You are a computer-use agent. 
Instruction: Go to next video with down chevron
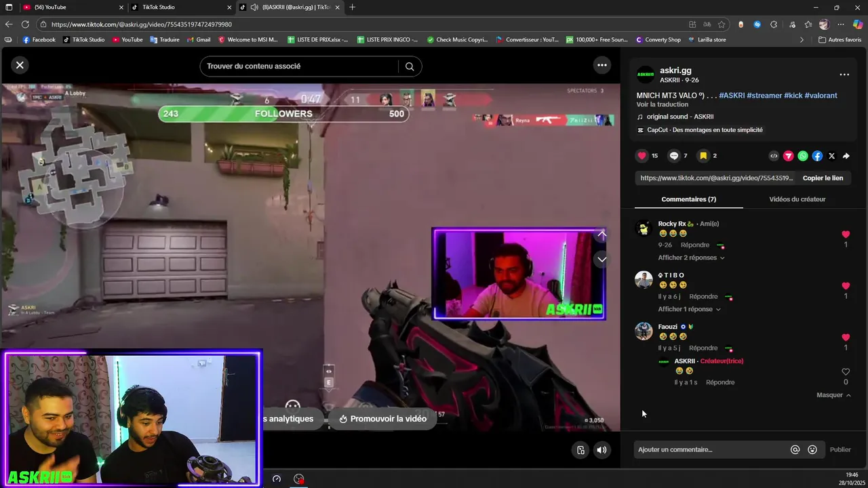pos(601,260)
